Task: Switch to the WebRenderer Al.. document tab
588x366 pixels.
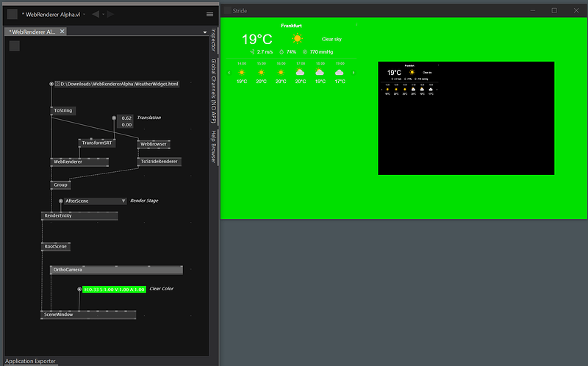Action: point(33,32)
